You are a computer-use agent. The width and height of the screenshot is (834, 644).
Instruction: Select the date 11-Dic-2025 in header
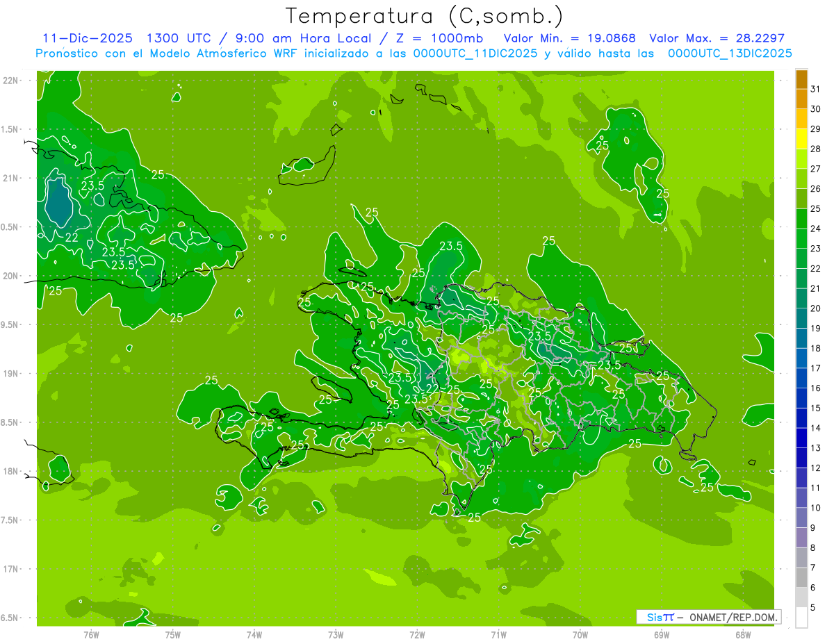click(87, 38)
